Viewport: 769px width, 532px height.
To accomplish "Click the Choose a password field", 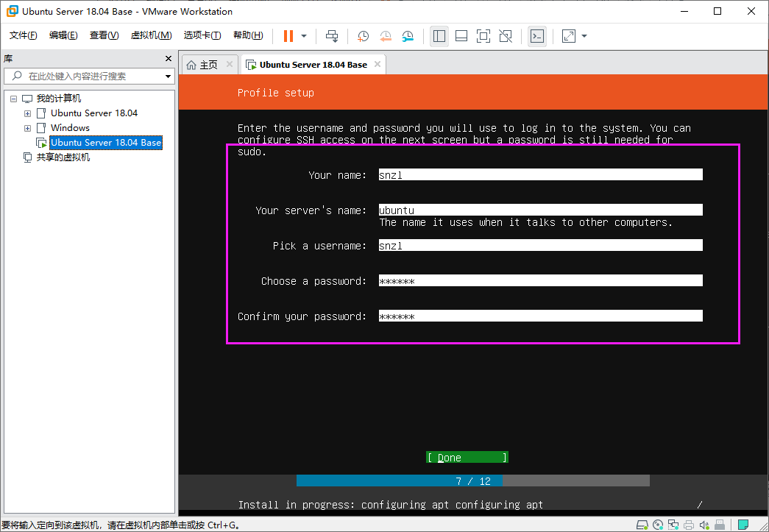I will point(540,280).
